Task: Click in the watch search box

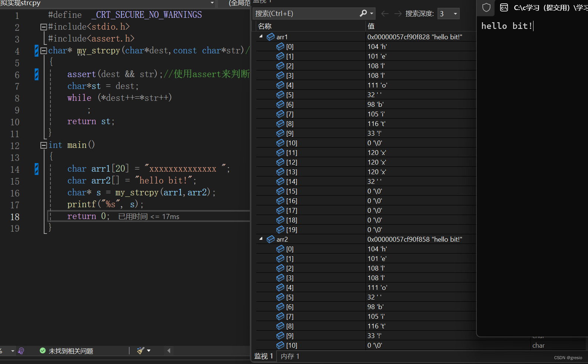Action: [x=306, y=14]
